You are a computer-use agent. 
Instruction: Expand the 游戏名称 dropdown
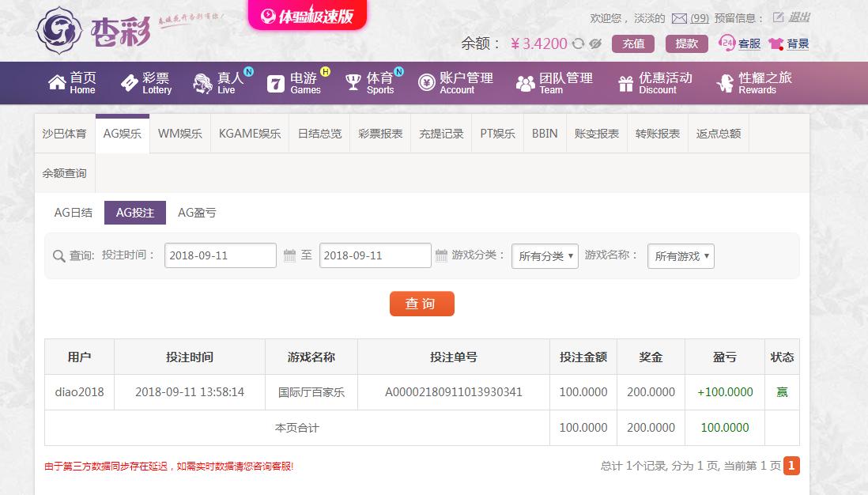tap(681, 256)
